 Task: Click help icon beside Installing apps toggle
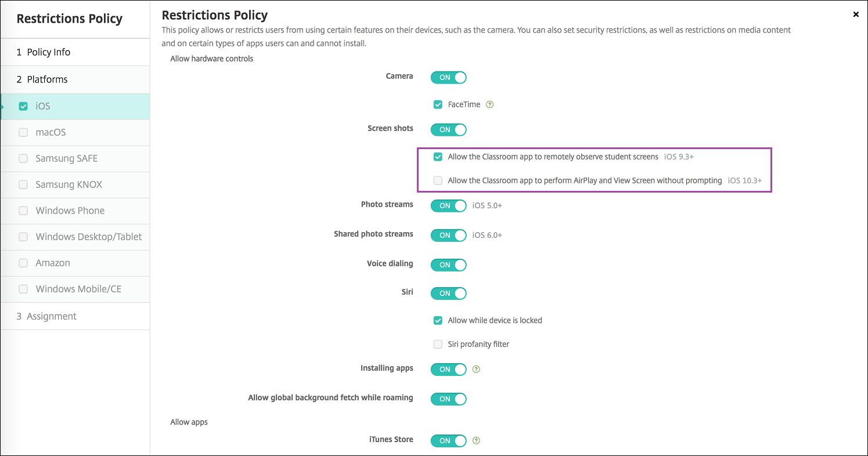pos(476,369)
